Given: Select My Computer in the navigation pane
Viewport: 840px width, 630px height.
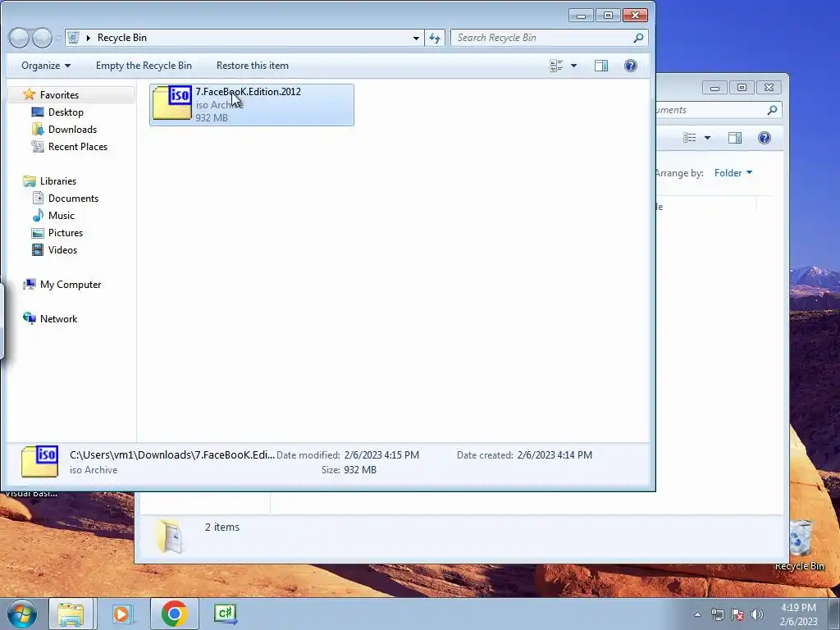Looking at the screenshot, I should pyautogui.click(x=71, y=285).
